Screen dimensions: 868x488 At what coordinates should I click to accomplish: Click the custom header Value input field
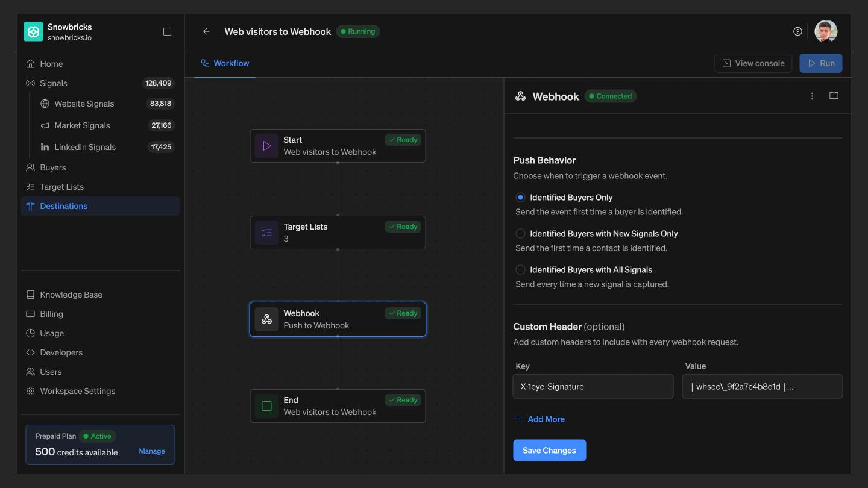[763, 387]
